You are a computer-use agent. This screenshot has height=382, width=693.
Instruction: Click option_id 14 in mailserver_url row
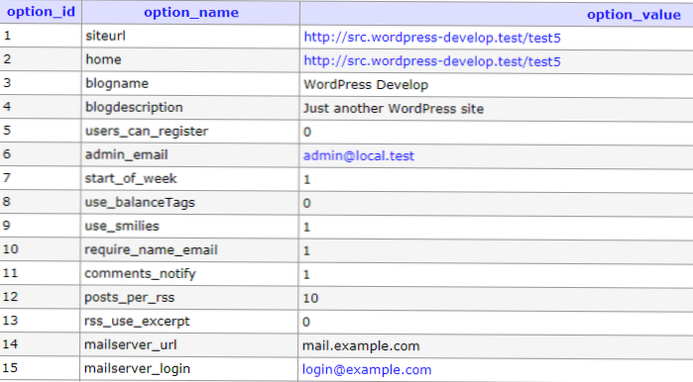(x=11, y=344)
